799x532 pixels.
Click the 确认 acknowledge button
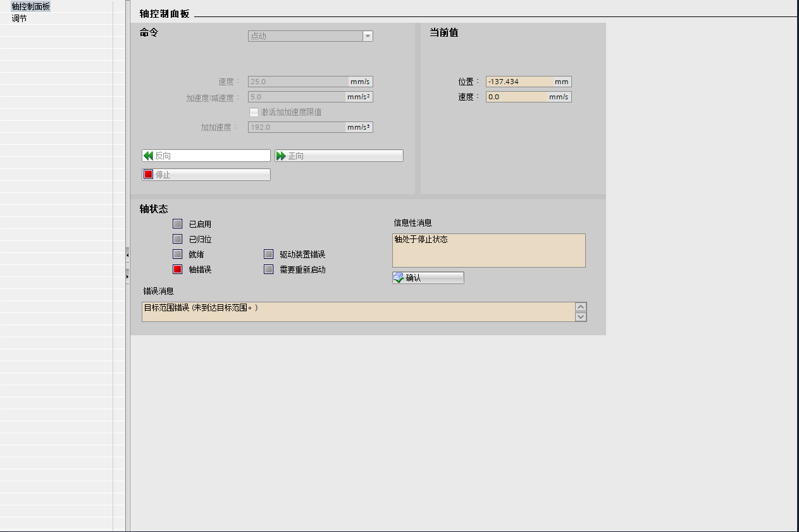click(x=428, y=278)
